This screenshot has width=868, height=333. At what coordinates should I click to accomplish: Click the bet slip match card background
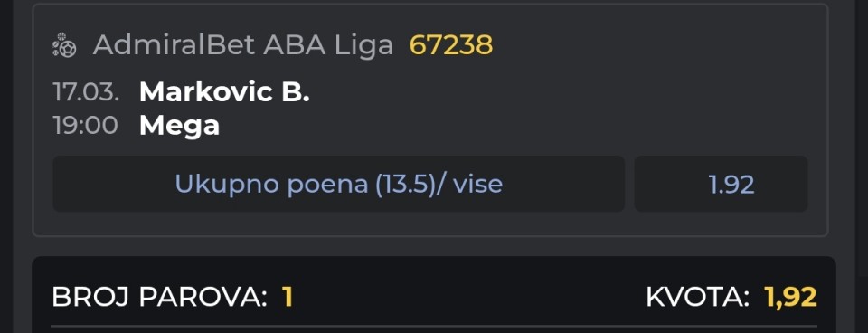[x=430, y=120]
